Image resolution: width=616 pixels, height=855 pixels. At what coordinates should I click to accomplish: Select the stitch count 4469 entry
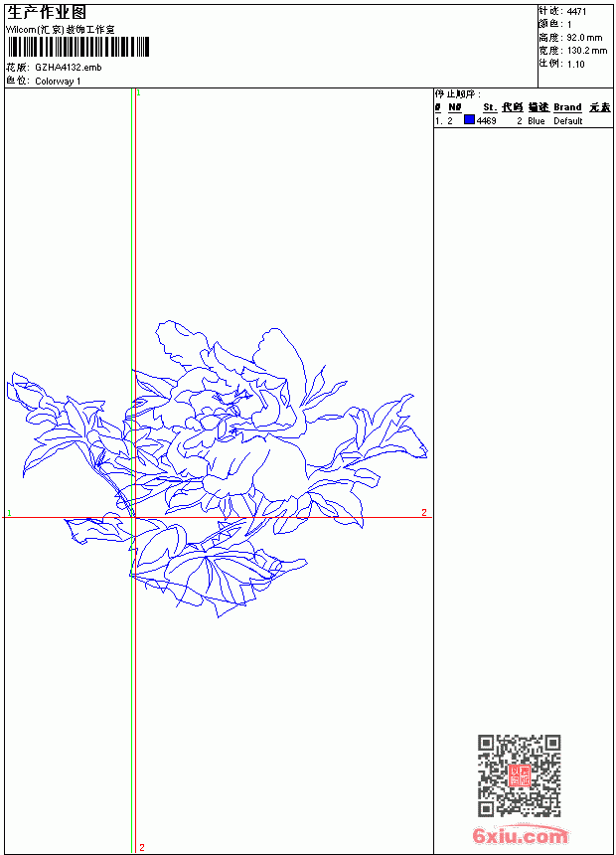click(486, 120)
